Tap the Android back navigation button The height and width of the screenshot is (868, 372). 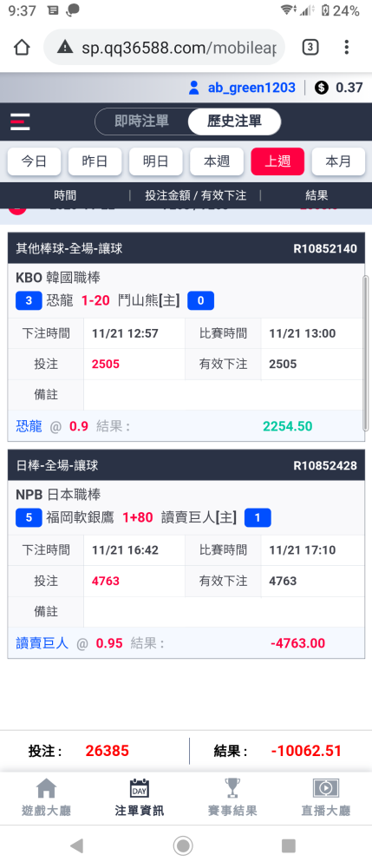click(77, 845)
